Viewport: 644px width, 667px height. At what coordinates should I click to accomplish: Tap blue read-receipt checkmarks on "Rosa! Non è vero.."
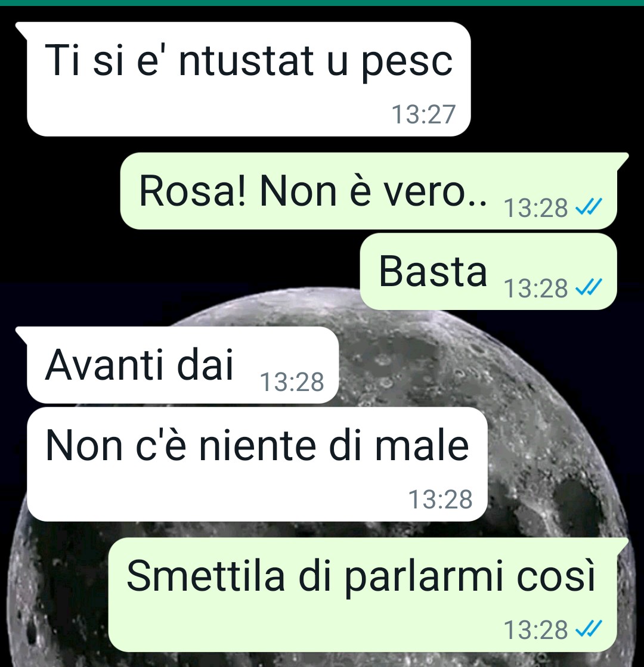coord(589,207)
